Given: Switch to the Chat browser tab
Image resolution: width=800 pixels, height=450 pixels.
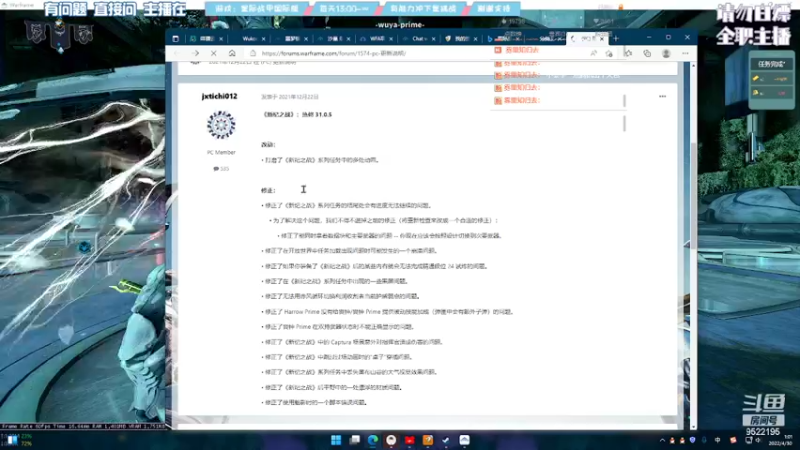Looking at the screenshot, I should click(x=418, y=39).
